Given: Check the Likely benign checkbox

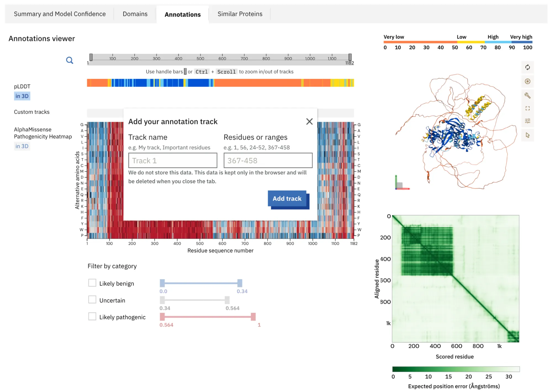Looking at the screenshot, I should [92, 283].
